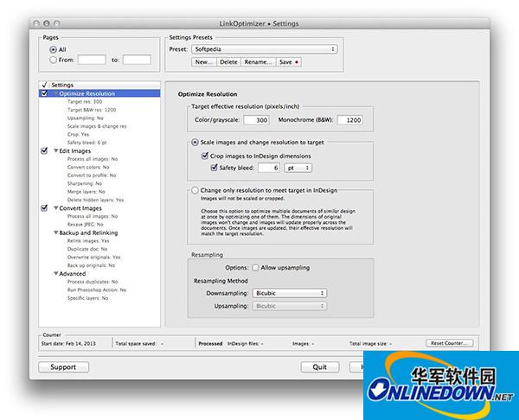Click the Color/grayscale resolution field

[256, 120]
